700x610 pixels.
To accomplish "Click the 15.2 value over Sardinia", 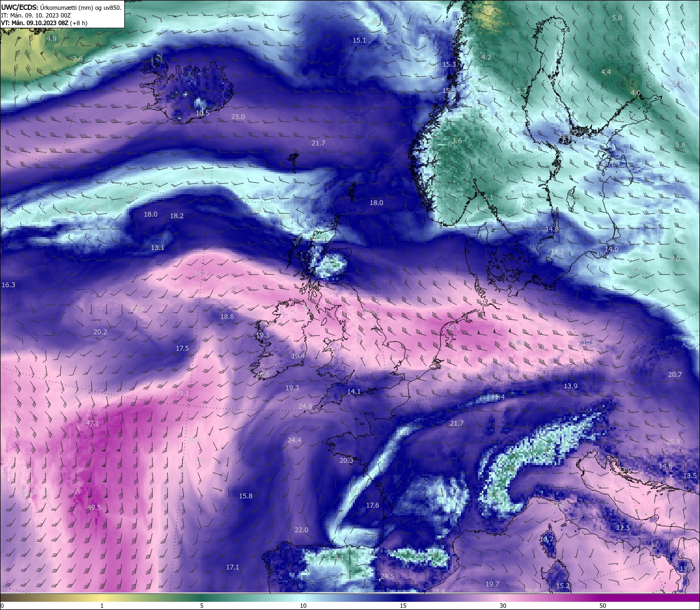I will click(x=563, y=586).
